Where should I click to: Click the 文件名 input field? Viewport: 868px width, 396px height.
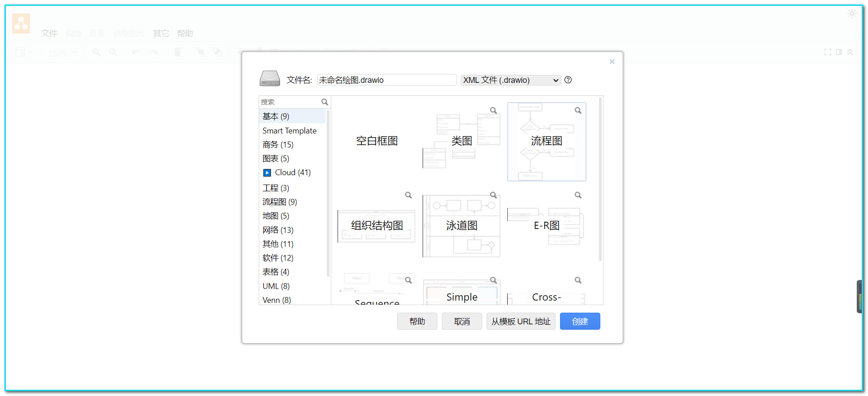coord(387,80)
